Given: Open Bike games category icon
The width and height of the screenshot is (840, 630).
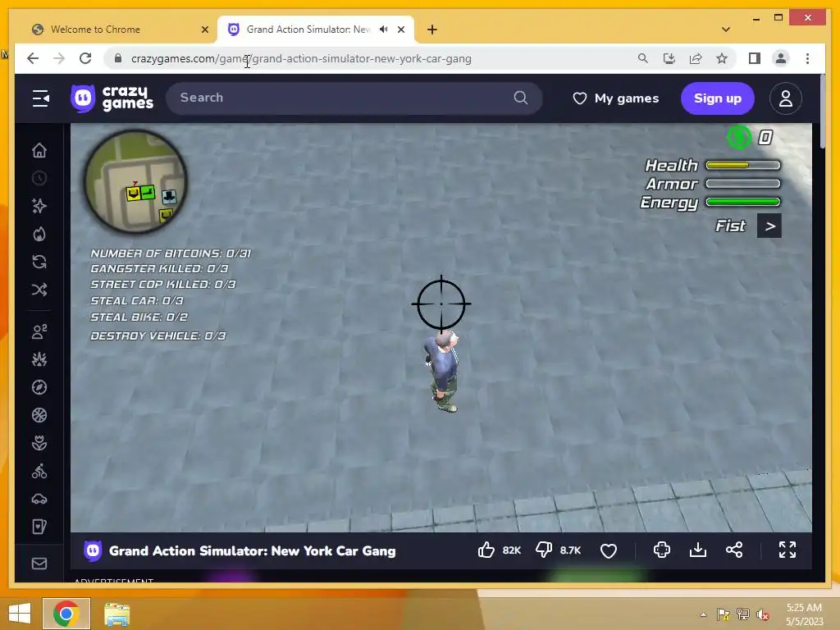Looking at the screenshot, I should tap(39, 472).
